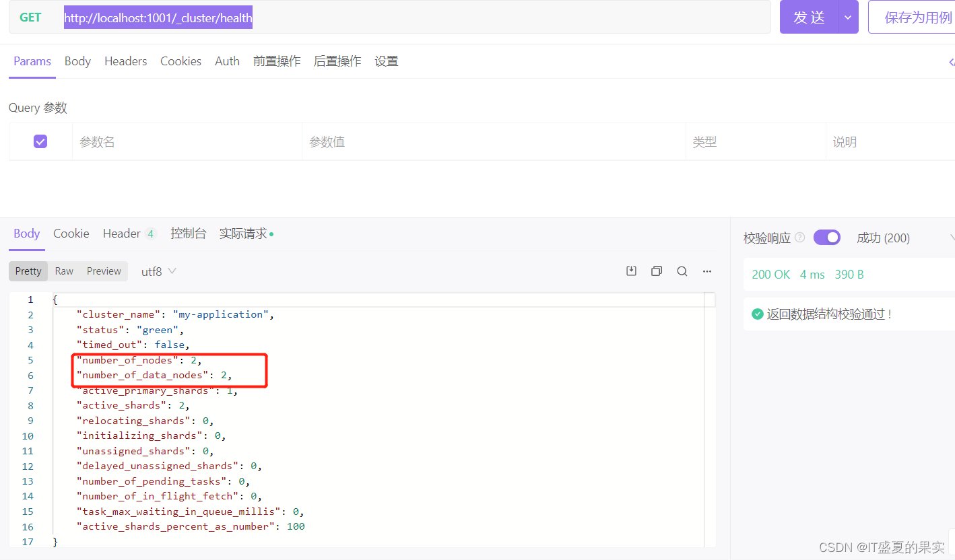Click the 发送 button
Image resolution: width=955 pixels, height=560 pixels.
pos(809,17)
